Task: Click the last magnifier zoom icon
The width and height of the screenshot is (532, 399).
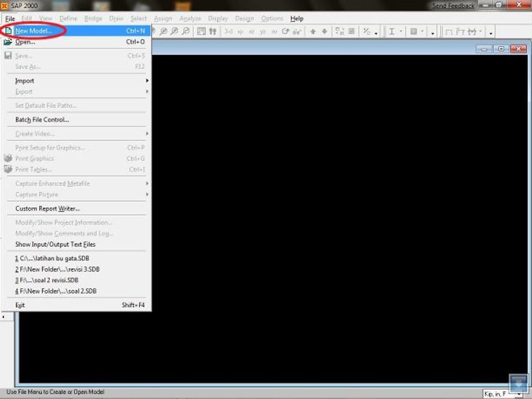Action: click(x=186, y=31)
